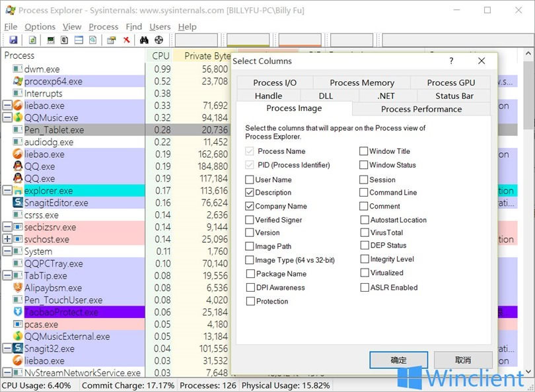Viewport: 535px width, 392px height.
Task: Switch to the Process GPU tab
Action: 450,83
